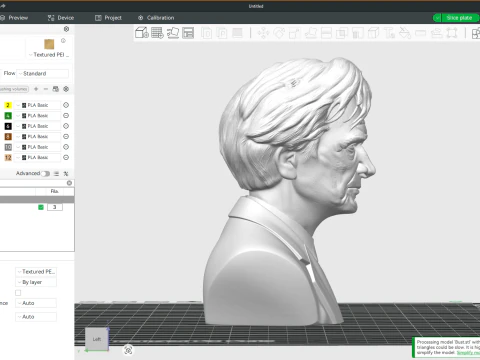Select the Move tool
The image size is (480, 360).
(263, 33)
